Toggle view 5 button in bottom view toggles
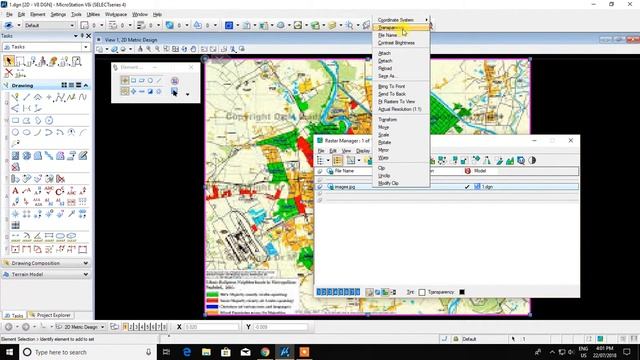 pyautogui.click(x=147, y=327)
